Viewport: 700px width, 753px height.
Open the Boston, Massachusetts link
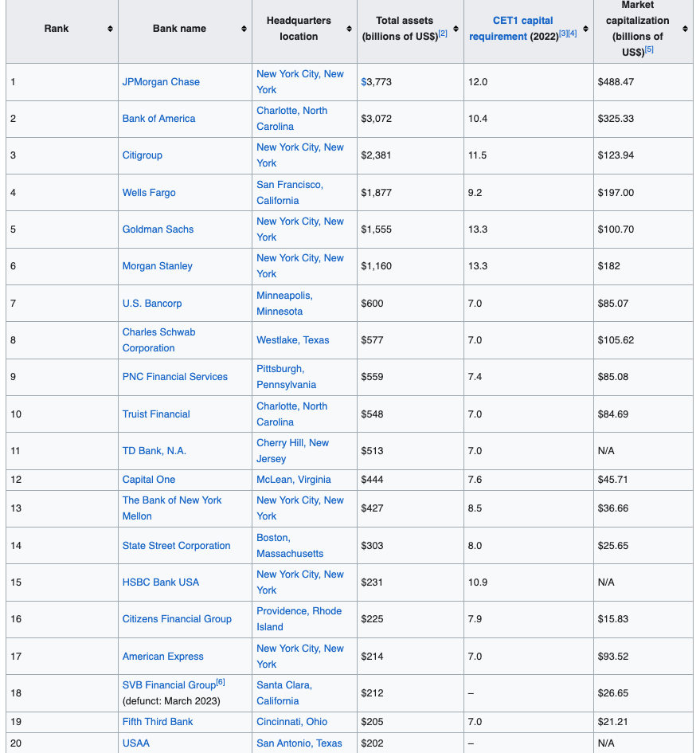pos(290,546)
